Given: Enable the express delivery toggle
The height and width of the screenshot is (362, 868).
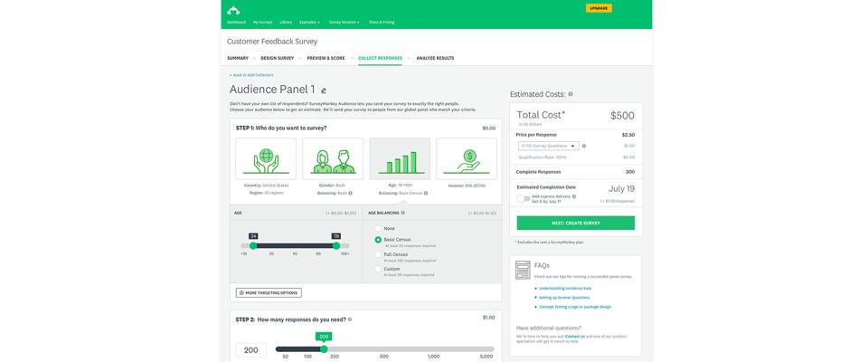Looking at the screenshot, I should (524, 198).
